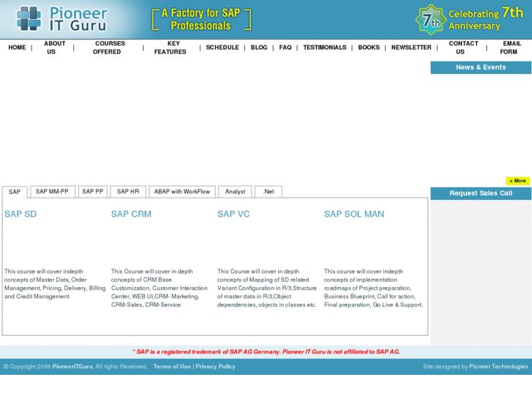Click the PioneerITGuru copyright link
Image resolution: width=532 pixels, height=399 pixels.
72,367
